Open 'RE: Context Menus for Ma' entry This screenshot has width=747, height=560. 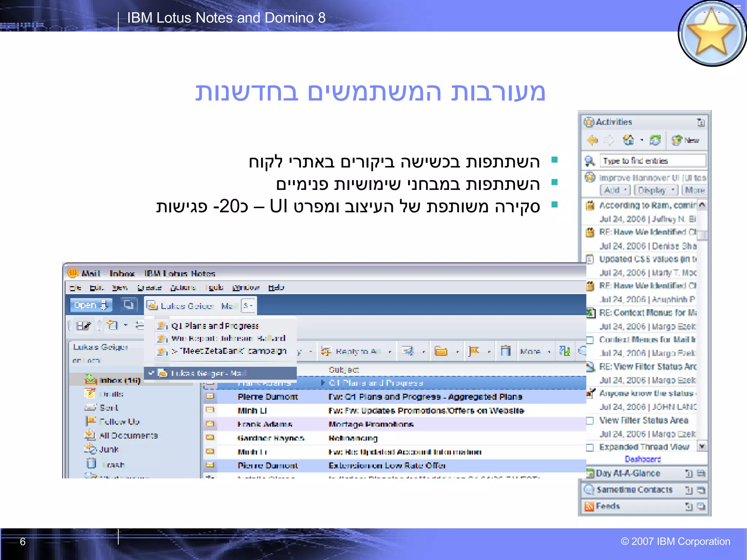648,313
